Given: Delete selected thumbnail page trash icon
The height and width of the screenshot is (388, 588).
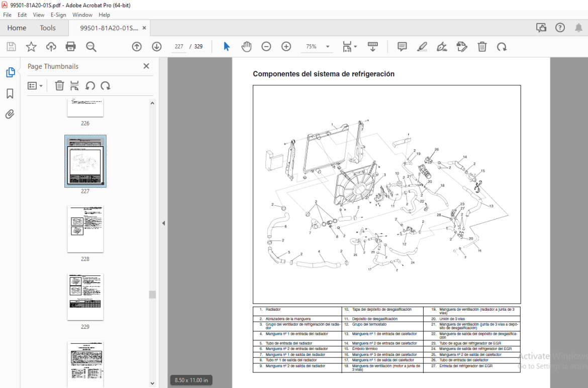Looking at the screenshot, I should click(x=59, y=86).
